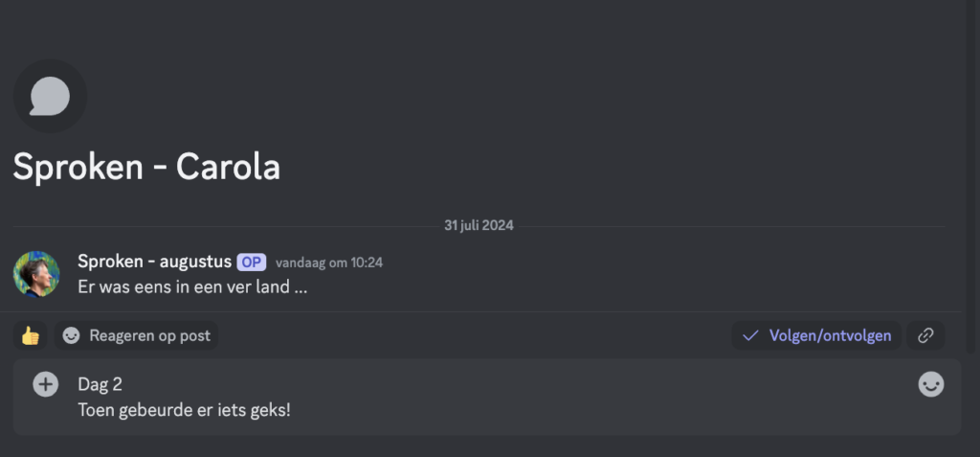Click the timestamp vandaag om 10:24
Screen dimensions: 980x457
(x=329, y=263)
